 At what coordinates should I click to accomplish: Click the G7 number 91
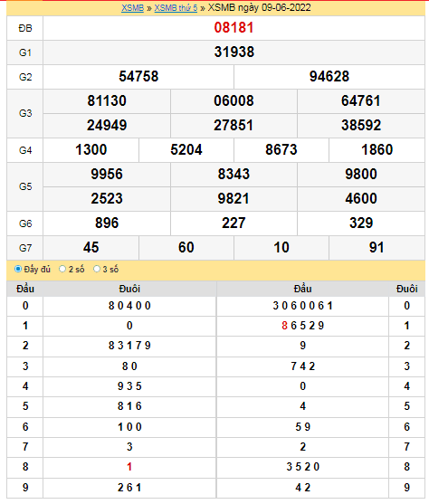377,248
